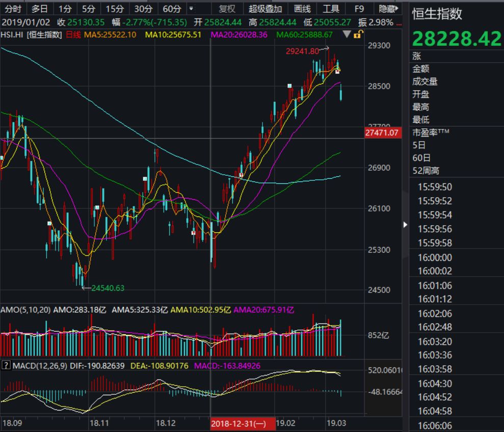
Task: Click the 日线 daily period label
Action: 74,35
